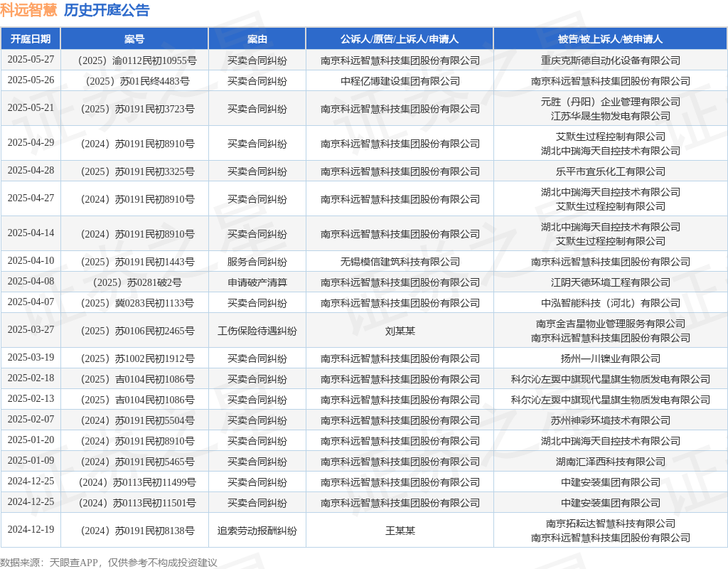The height and width of the screenshot is (569, 728).
Task: Click defendant 江阴天德环境工程有限公司
Action: click(611, 282)
